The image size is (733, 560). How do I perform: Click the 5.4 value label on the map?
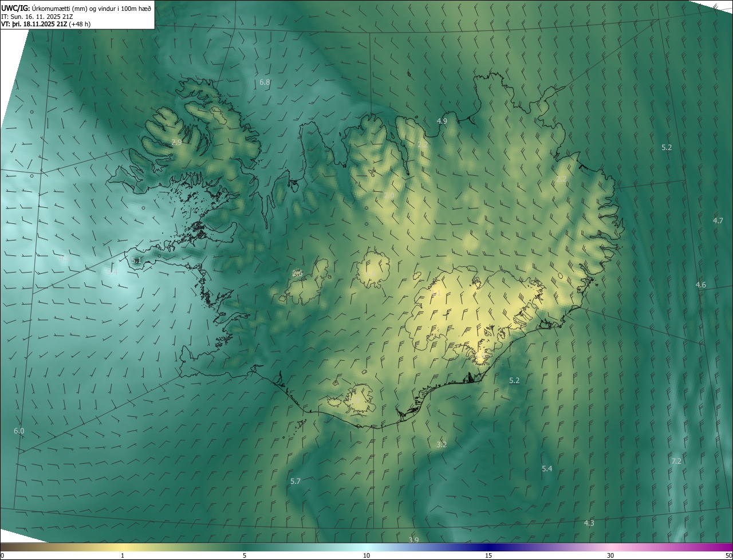[547, 469]
